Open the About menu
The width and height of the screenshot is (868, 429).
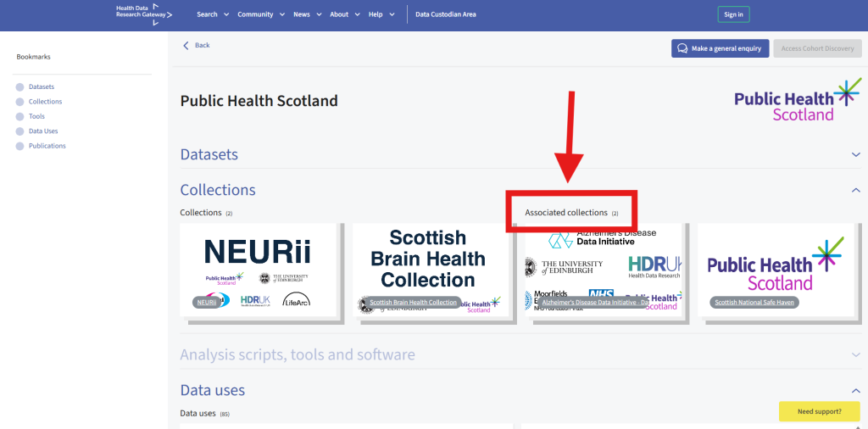[345, 14]
